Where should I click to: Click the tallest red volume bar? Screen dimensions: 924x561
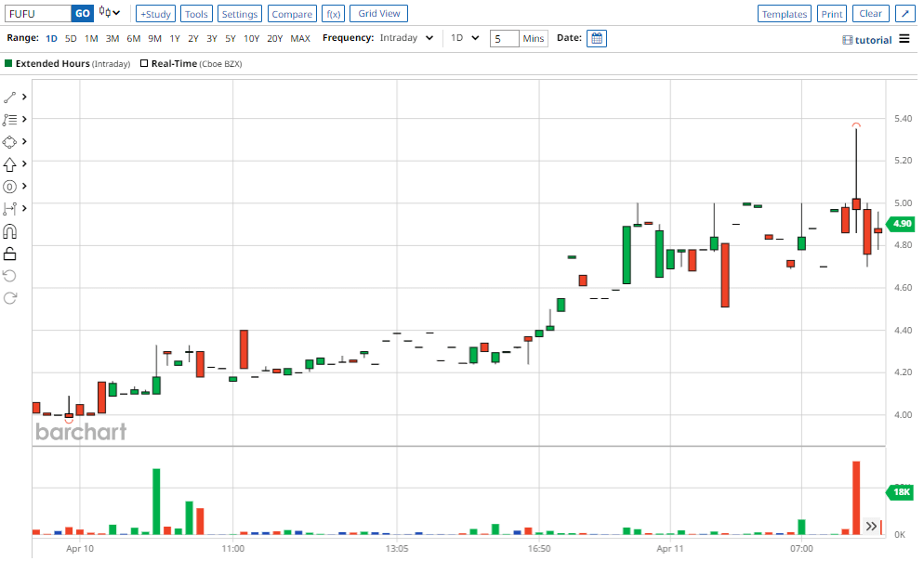coord(856,498)
